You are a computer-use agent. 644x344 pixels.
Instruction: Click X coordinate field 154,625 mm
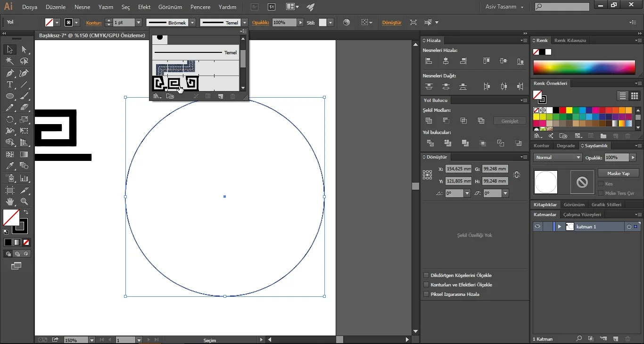click(x=458, y=168)
